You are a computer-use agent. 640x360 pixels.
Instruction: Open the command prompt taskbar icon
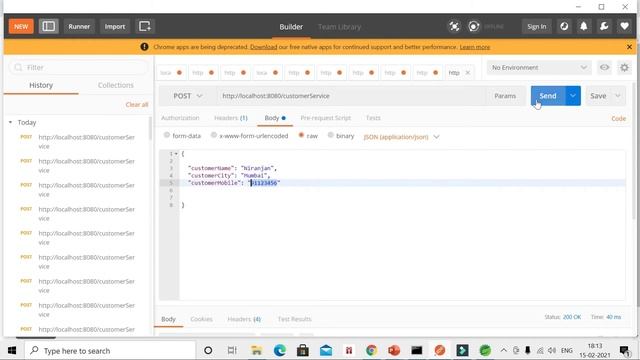(x=417, y=351)
